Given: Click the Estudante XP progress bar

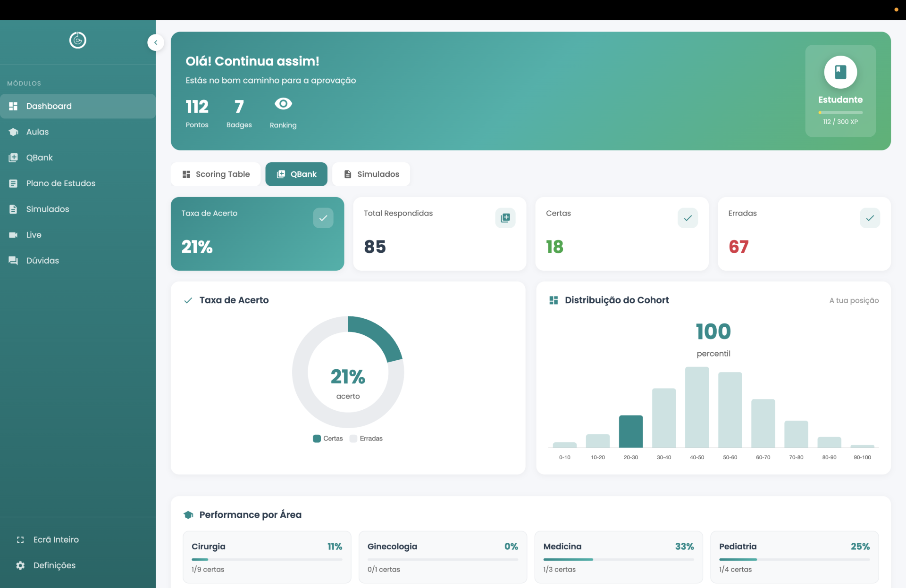Looking at the screenshot, I should click(x=840, y=113).
